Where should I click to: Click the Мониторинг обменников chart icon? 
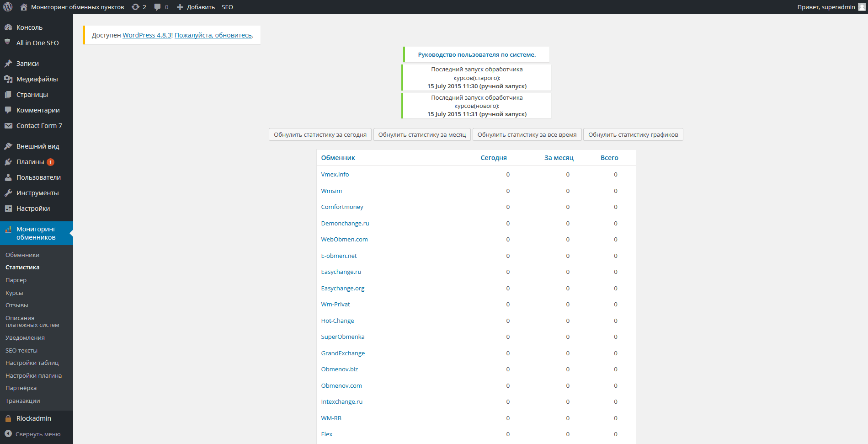click(x=8, y=230)
